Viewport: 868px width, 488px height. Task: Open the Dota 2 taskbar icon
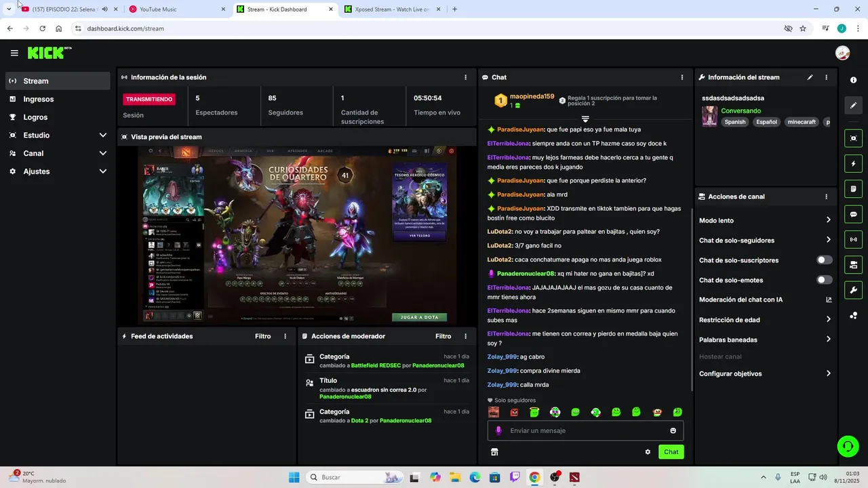click(x=575, y=477)
